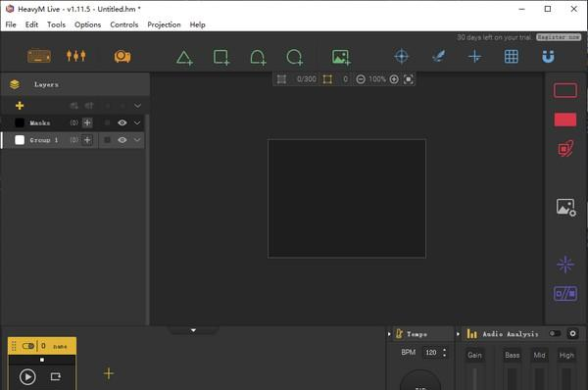Click the yellow Layers stack icon
Viewport: 588px width, 390px height.
point(15,84)
